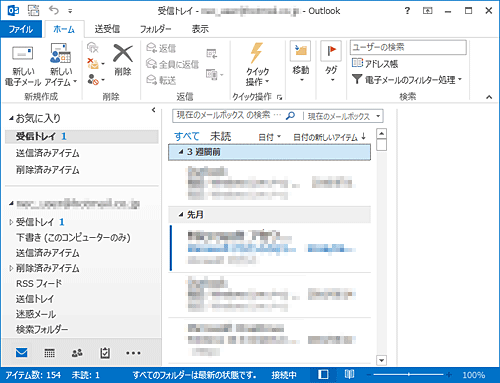The height and width of the screenshot is (383, 500).
Task: Open the RSS フィード folder
Action: [39, 283]
